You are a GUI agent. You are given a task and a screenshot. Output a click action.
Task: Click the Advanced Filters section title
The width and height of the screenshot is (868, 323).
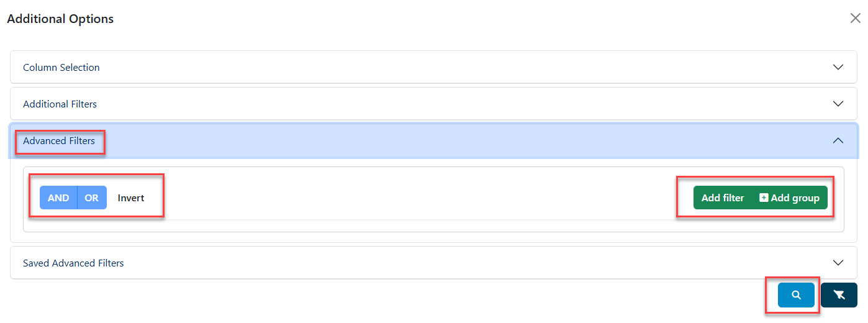[x=59, y=141]
